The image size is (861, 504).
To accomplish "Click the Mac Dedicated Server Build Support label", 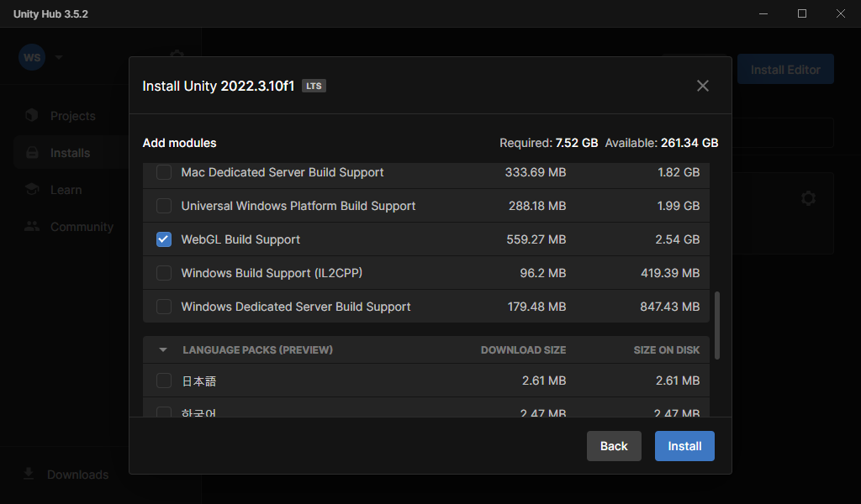I will [283, 172].
